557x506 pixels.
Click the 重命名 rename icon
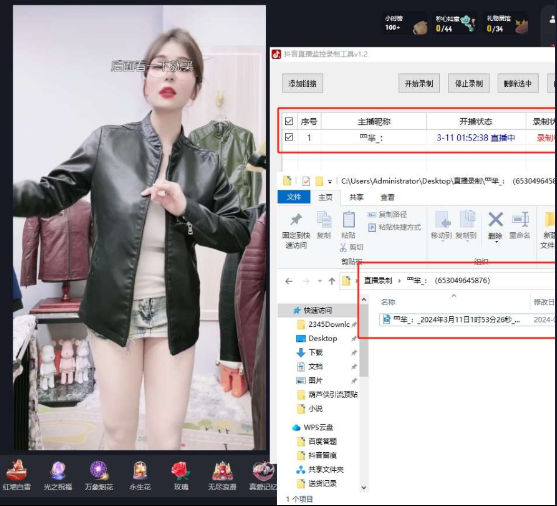click(x=520, y=220)
